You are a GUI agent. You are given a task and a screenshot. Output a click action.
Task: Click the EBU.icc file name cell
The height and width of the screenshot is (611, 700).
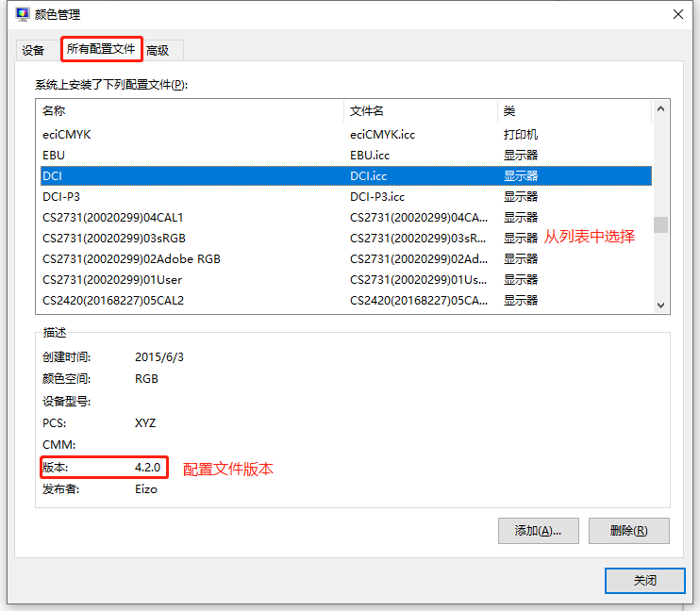[370, 156]
